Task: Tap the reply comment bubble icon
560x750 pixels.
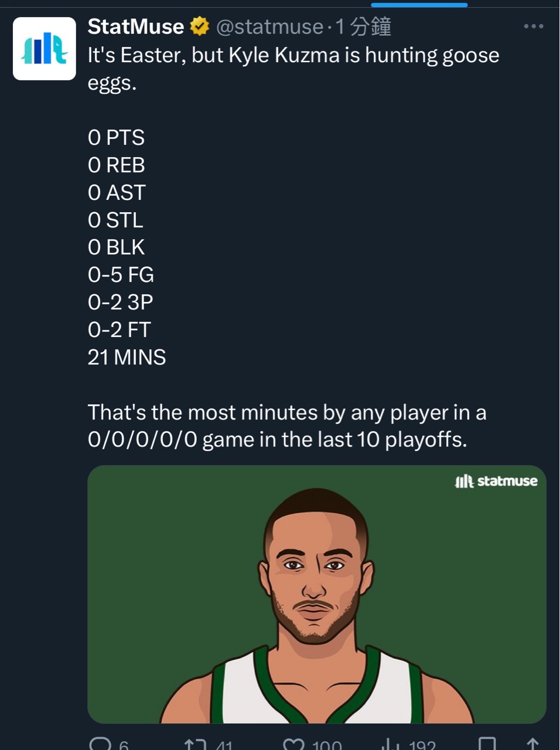Action: (100, 744)
